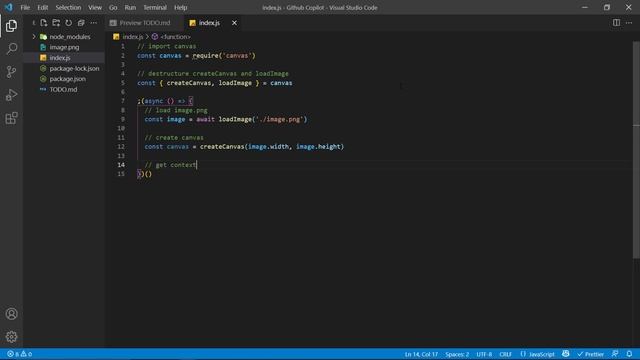
Task: Open notifications bell in status bar
Action: (629, 354)
